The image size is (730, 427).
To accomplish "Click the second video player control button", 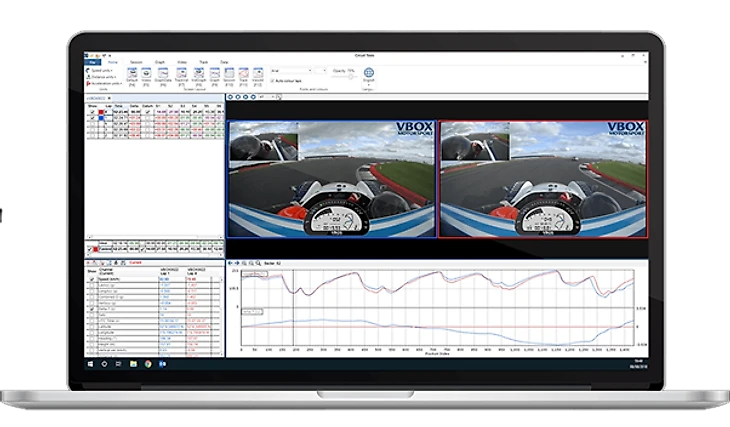I will (238, 97).
